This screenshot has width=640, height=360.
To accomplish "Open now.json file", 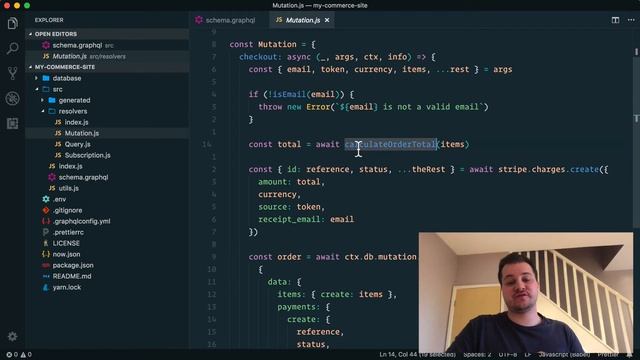I will click(x=66, y=254).
